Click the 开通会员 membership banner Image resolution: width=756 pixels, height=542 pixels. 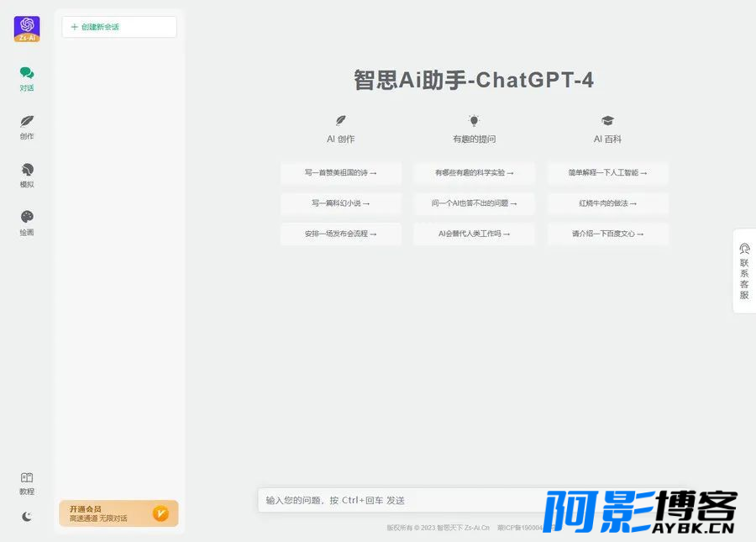pos(118,513)
